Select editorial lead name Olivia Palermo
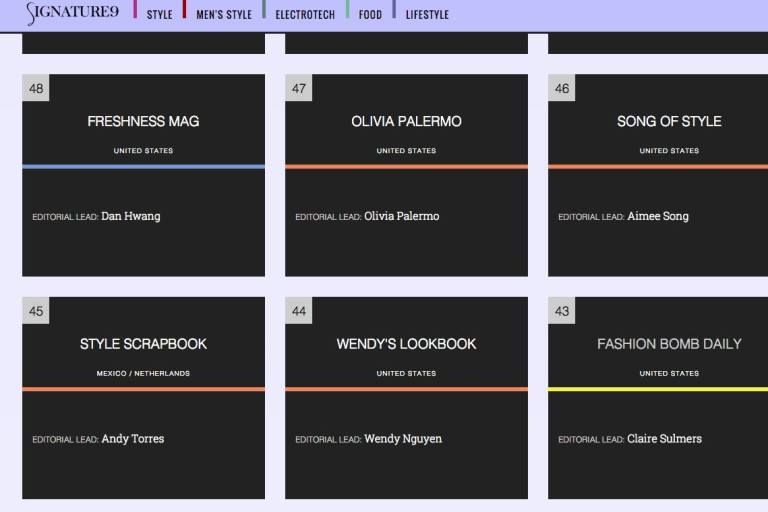This screenshot has width=768, height=512. 402,216
